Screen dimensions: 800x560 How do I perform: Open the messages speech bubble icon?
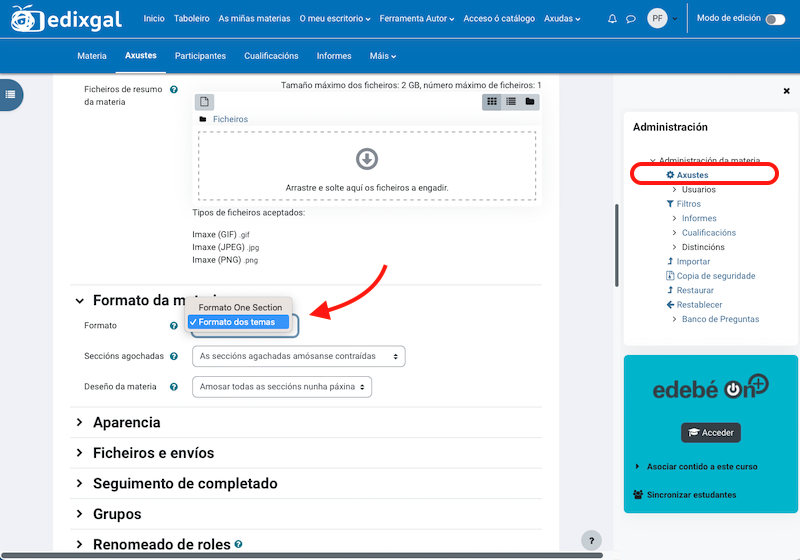[631, 19]
